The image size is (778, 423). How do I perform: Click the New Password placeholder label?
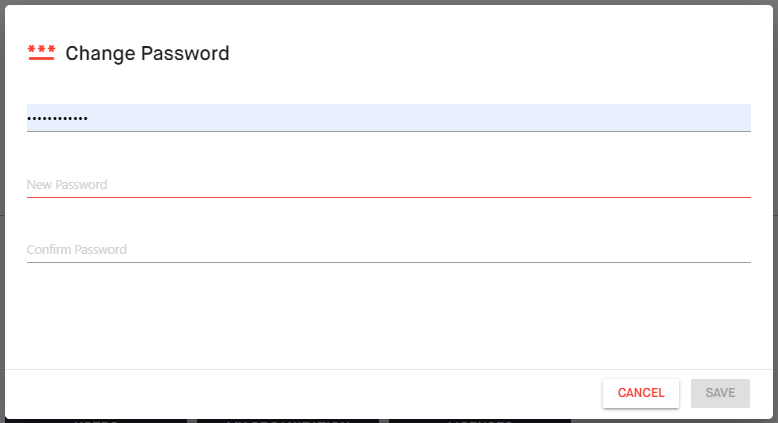(67, 184)
